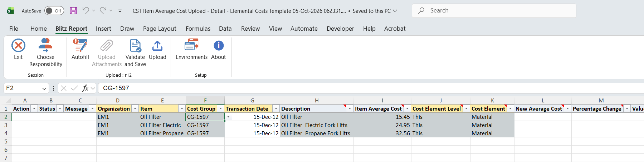The height and width of the screenshot is (162, 644).
Task: Open Customize Quick Access Toolbar dropdown
Action: coord(120,11)
